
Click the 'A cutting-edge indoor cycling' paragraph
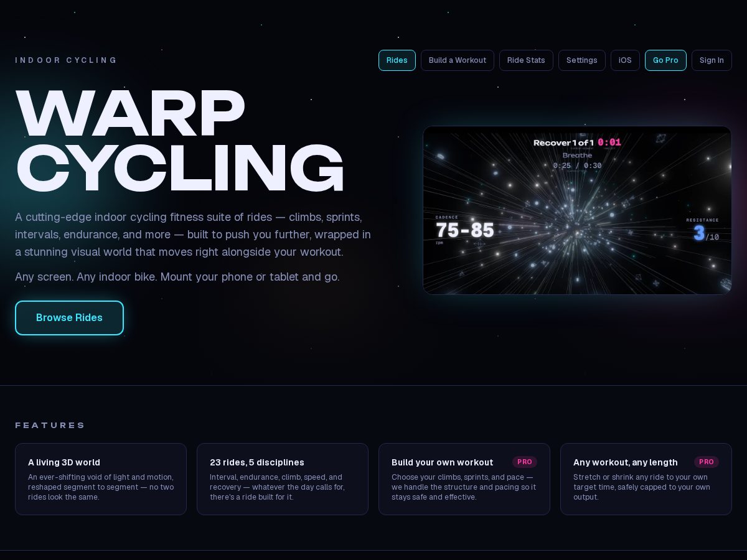[193, 235]
